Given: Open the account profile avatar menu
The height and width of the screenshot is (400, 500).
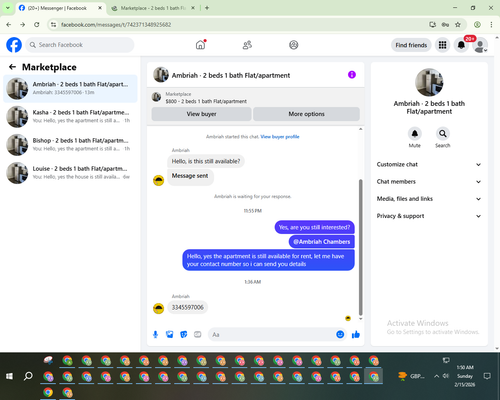Looking at the screenshot, I should pos(480,46).
